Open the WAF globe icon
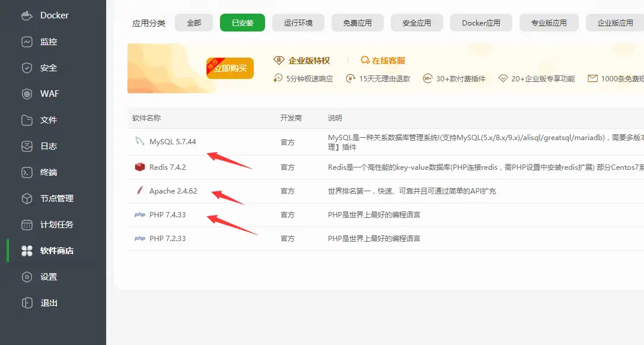 (27, 94)
